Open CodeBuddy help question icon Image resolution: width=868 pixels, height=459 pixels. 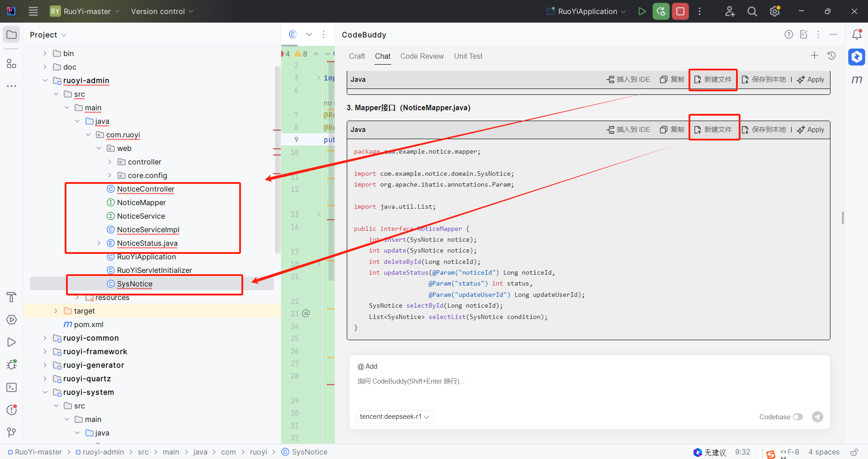point(789,34)
